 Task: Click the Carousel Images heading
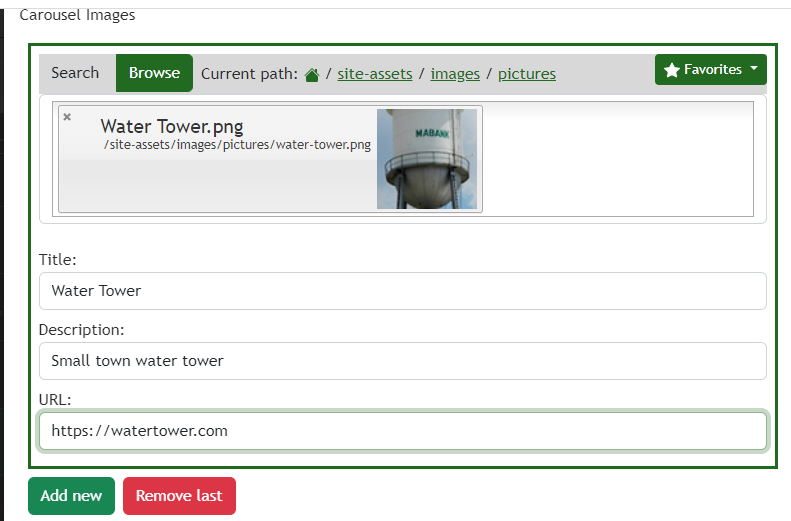pos(77,15)
